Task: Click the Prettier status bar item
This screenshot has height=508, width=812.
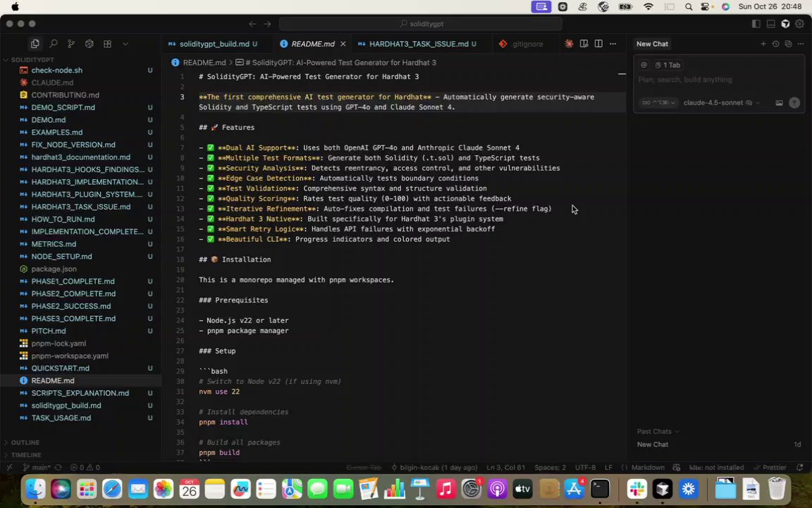Action: pyautogui.click(x=770, y=467)
